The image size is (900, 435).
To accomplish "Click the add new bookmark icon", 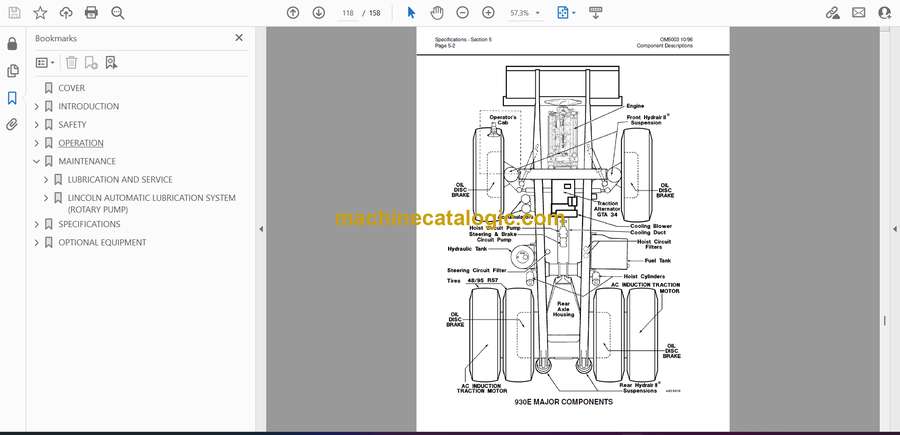I will click(91, 63).
